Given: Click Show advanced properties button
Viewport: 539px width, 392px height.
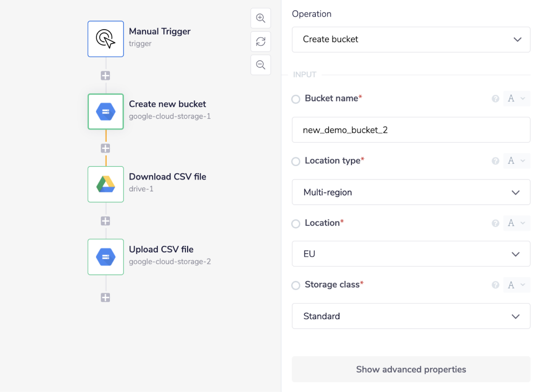Looking at the screenshot, I should pyautogui.click(x=411, y=369).
